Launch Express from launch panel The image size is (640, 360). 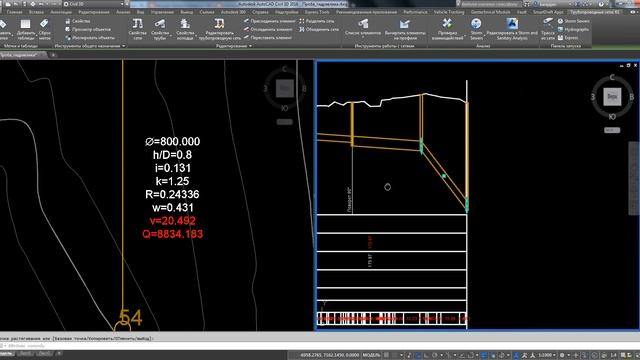coord(568,38)
